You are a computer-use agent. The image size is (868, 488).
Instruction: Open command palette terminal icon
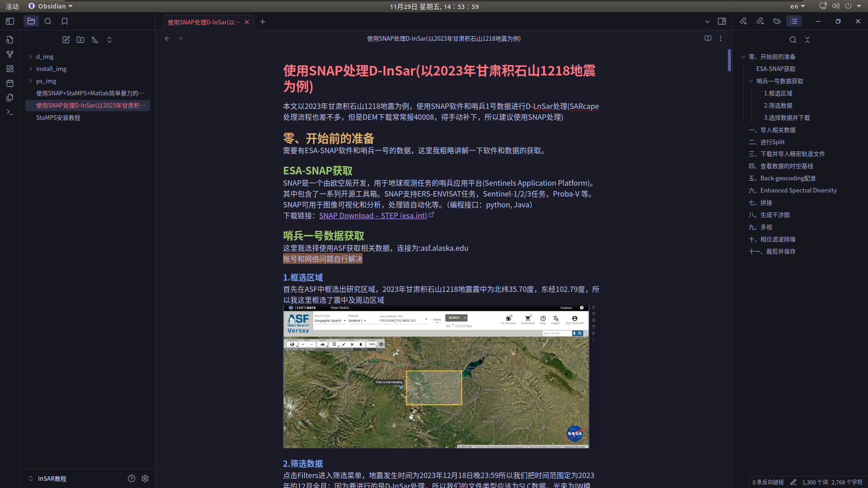[x=10, y=112]
